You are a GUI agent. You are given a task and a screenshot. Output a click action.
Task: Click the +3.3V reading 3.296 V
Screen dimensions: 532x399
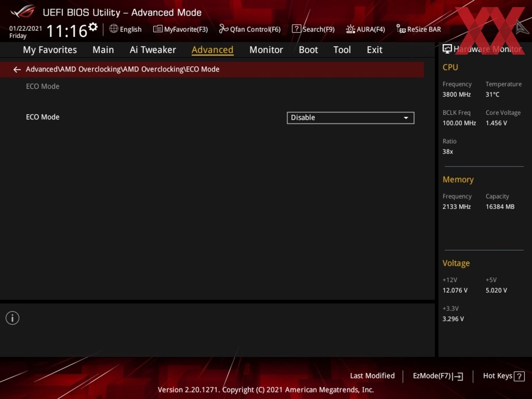(453, 319)
